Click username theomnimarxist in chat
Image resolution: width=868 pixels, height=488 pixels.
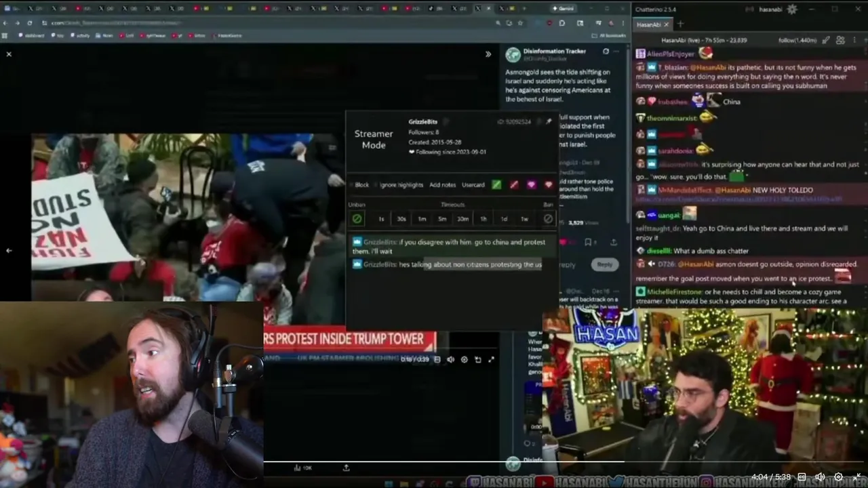pyautogui.click(x=671, y=118)
